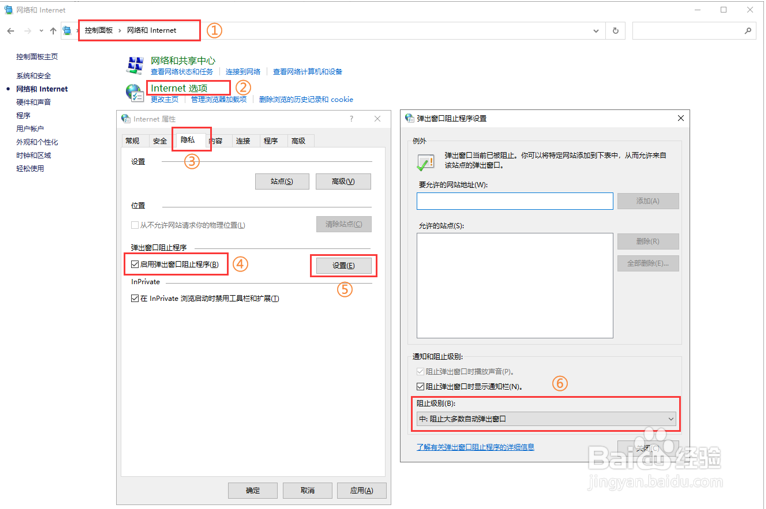Click the up arrow to parent folder
This screenshot has width=766, height=509.
(x=53, y=31)
